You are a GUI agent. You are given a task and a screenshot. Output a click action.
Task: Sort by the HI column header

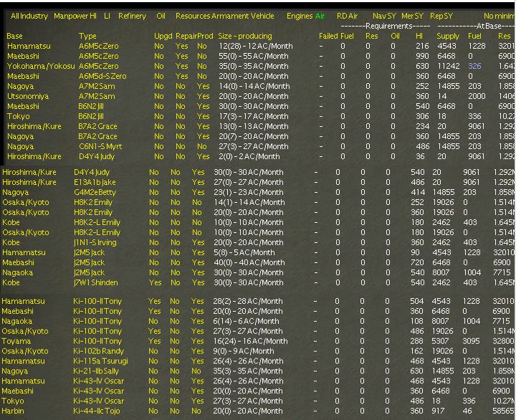tap(419, 36)
